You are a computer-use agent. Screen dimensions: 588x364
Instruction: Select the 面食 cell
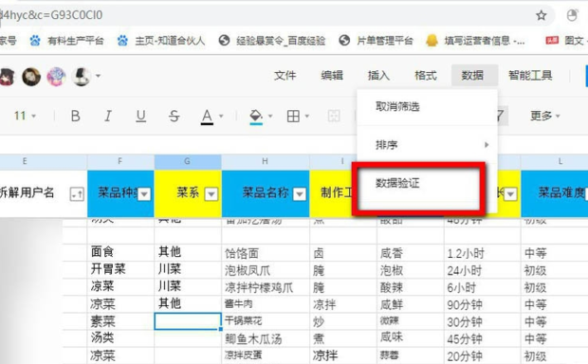pyautogui.click(x=120, y=252)
